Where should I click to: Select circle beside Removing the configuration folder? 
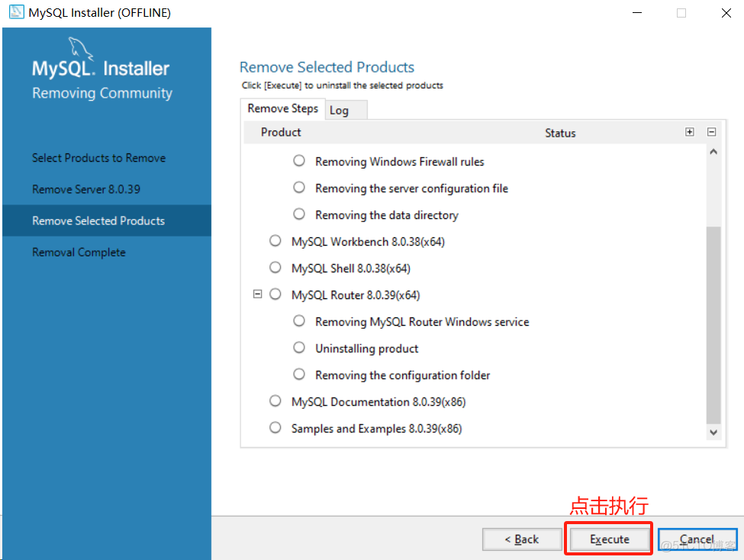(x=299, y=375)
